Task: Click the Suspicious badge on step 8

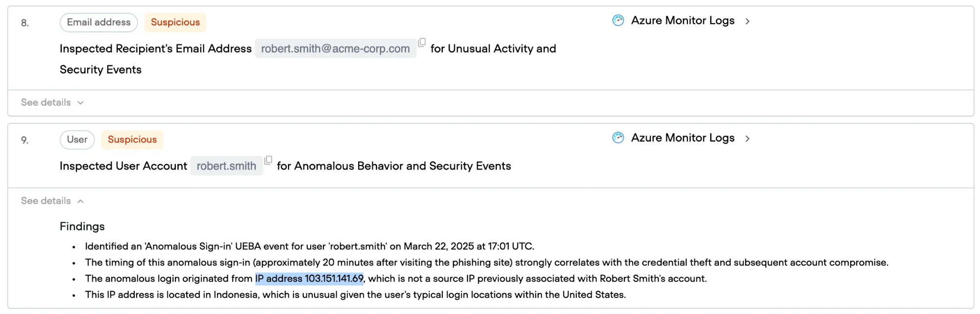Action: pos(175,23)
